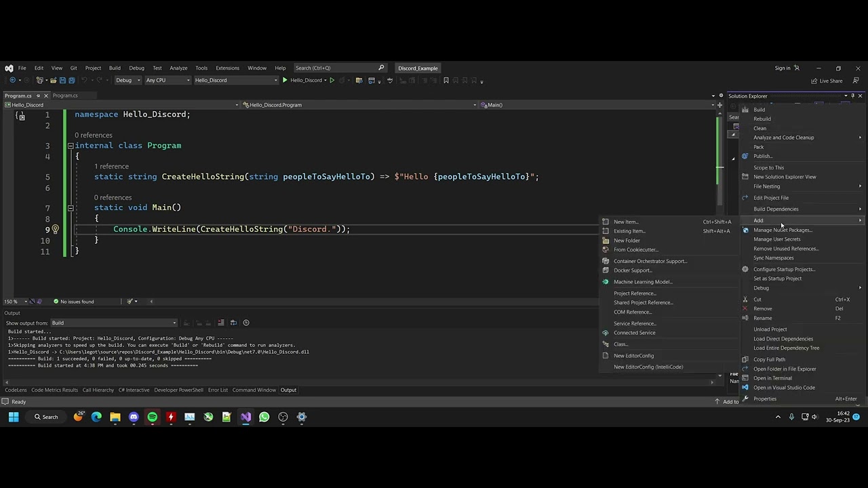
Task: Click the Visual Studio taskbar icon
Action: pyautogui.click(x=245, y=417)
